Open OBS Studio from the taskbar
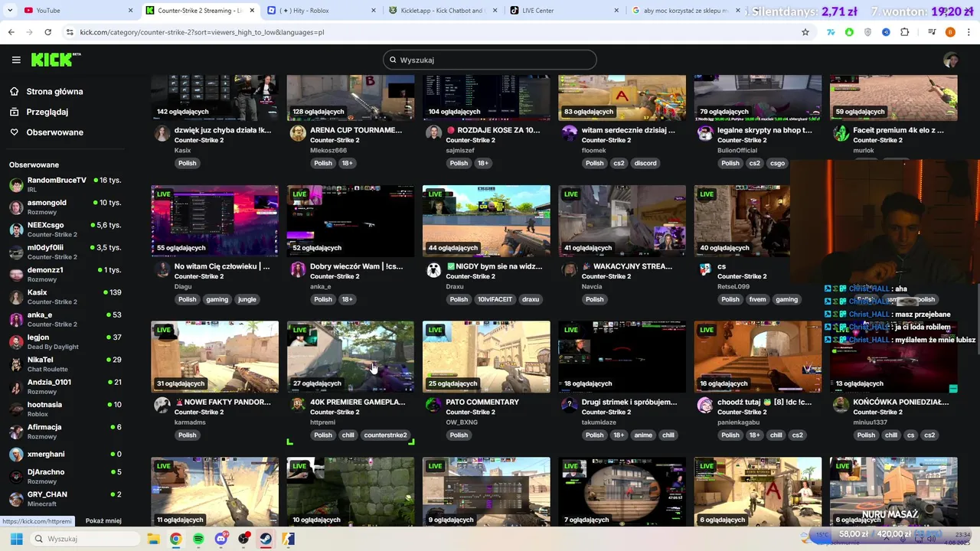 click(243, 539)
